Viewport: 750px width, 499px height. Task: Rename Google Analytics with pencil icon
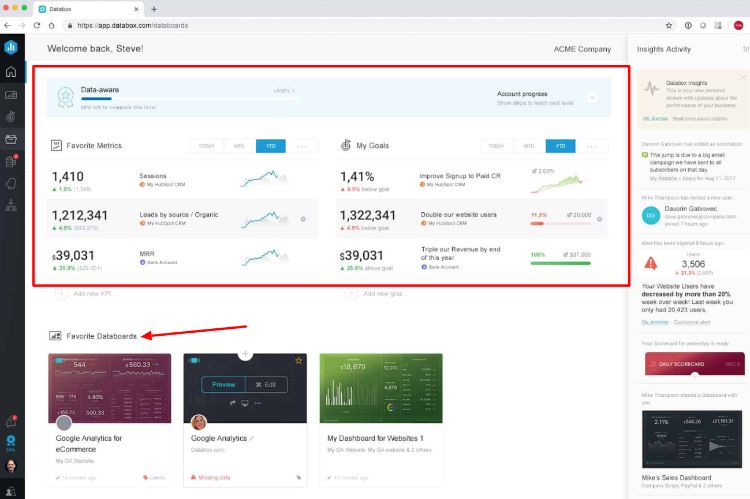point(251,438)
